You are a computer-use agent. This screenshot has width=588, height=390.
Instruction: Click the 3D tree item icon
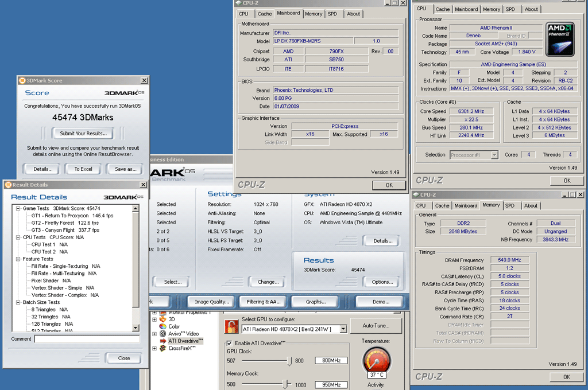(163, 319)
